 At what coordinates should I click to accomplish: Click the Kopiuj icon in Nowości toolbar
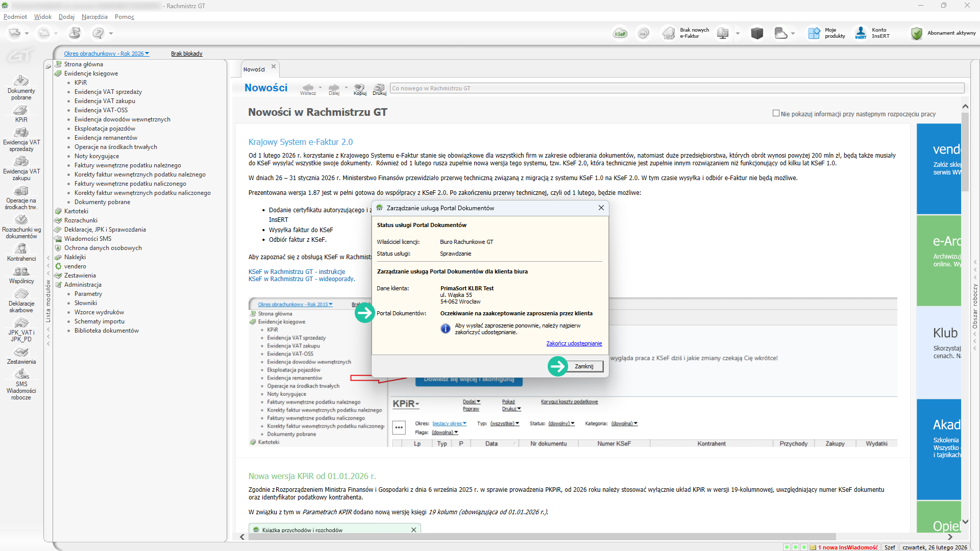tap(360, 89)
